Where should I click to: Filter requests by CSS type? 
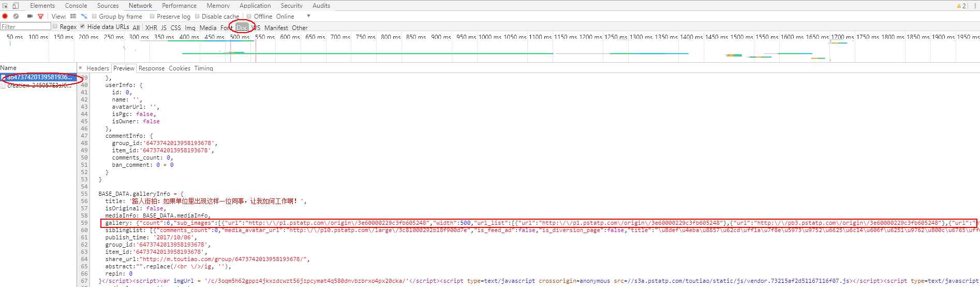tap(176, 27)
